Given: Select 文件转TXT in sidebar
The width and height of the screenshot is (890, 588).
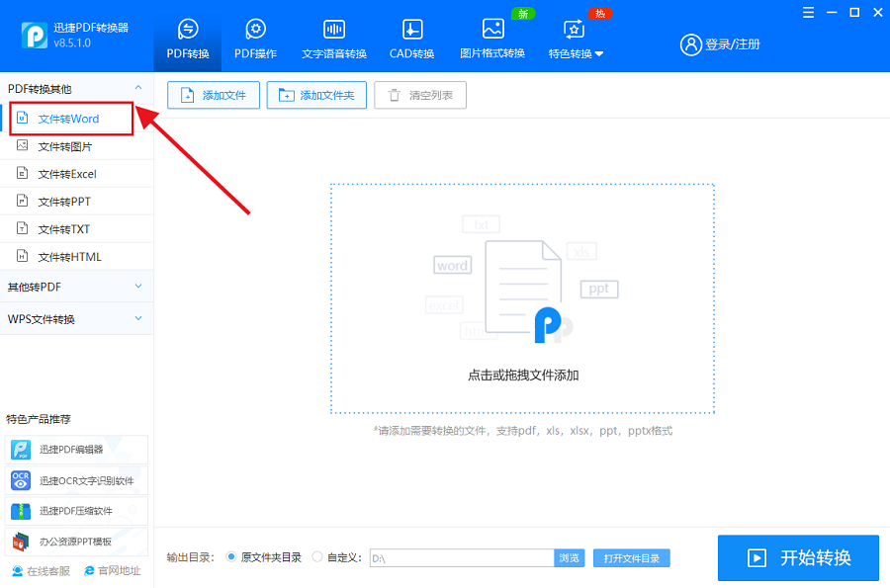Looking at the screenshot, I should (76, 229).
